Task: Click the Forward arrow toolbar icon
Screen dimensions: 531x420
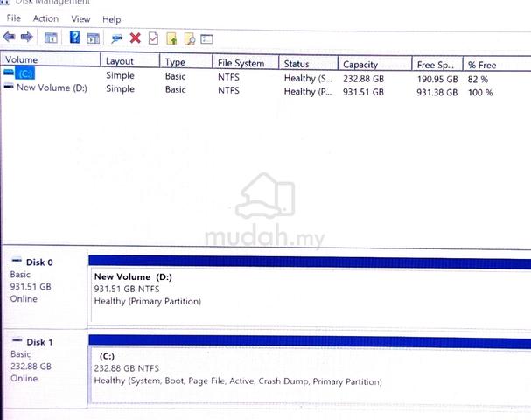Action: [27, 37]
